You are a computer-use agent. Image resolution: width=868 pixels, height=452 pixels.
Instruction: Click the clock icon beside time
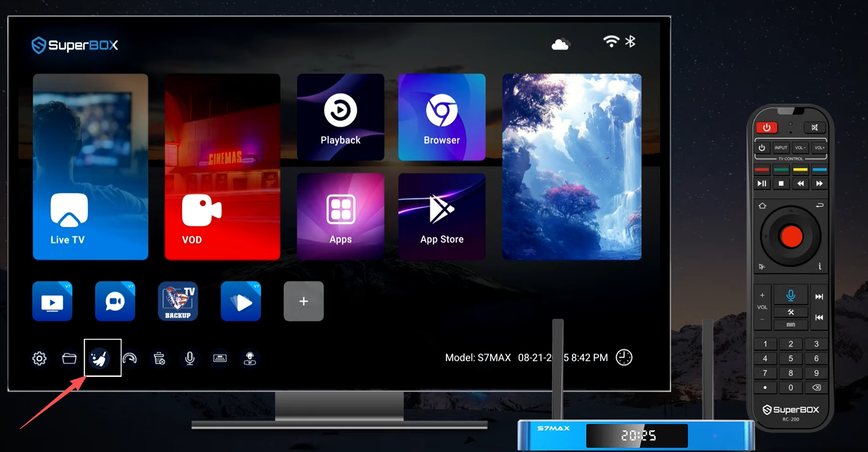(624, 357)
